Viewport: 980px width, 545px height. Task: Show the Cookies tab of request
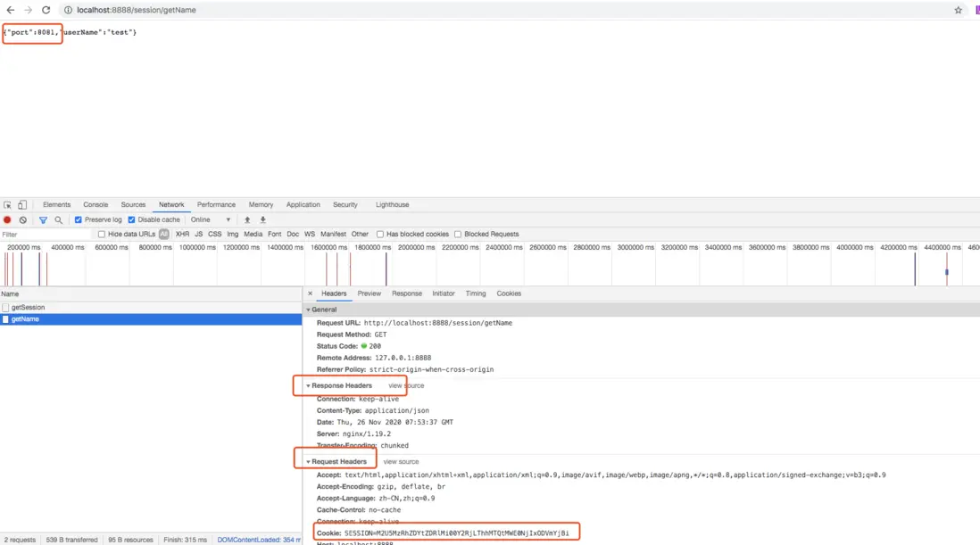[x=509, y=293]
